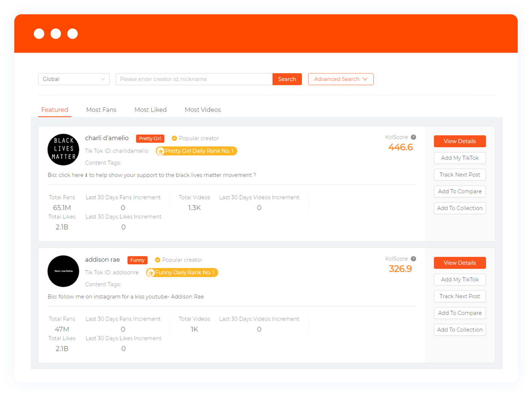532x397 pixels.
Task: Switch to the Featured tab
Action: (x=54, y=110)
